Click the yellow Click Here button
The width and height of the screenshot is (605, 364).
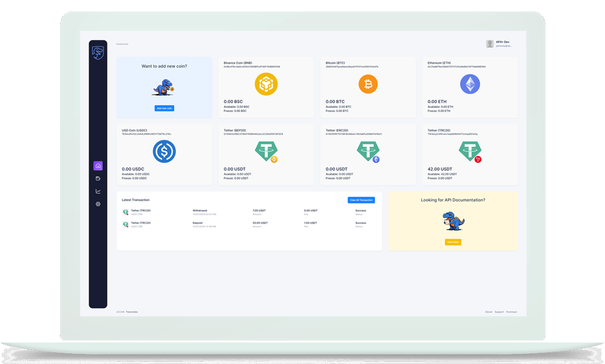coord(453,242)
